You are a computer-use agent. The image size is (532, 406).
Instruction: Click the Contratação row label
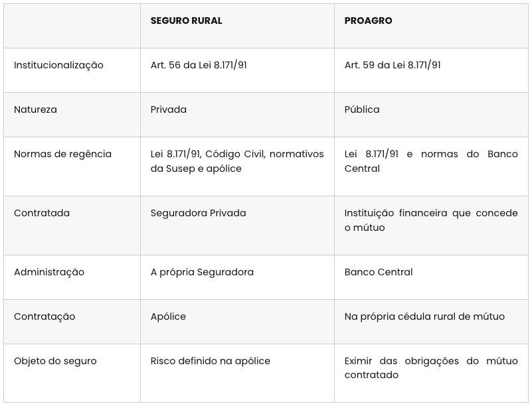pos(44,316)
